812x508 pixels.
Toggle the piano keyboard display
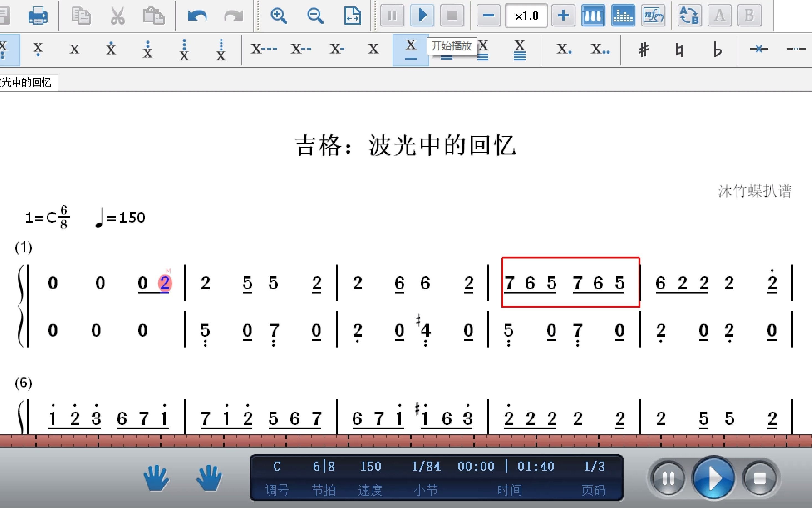pos(593,15)
